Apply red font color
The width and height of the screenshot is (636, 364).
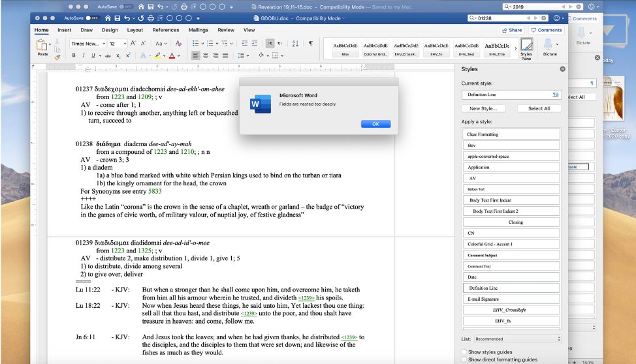[172, 55]
